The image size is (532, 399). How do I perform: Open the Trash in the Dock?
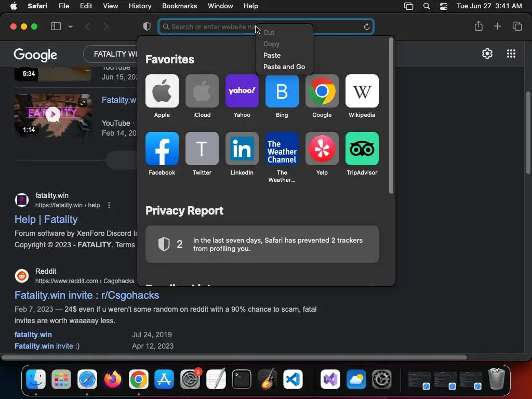496,379
